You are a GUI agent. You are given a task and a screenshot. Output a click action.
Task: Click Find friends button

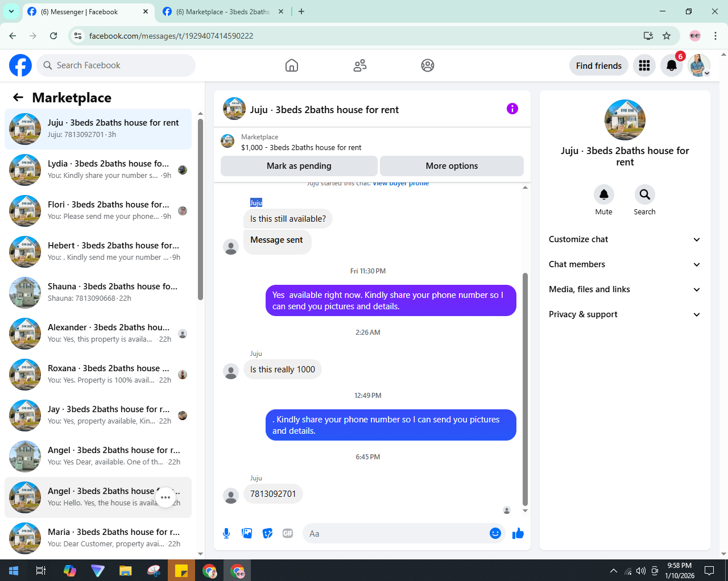coord(599,65)
